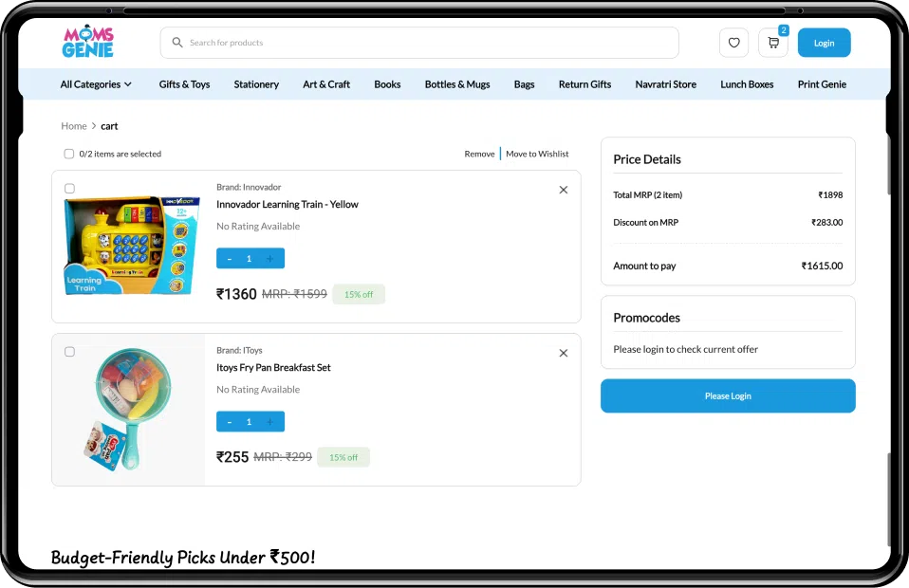The width and height of the screenshot is (909, 588).
Task: Switch to the Books category
Action: (387, 83)
